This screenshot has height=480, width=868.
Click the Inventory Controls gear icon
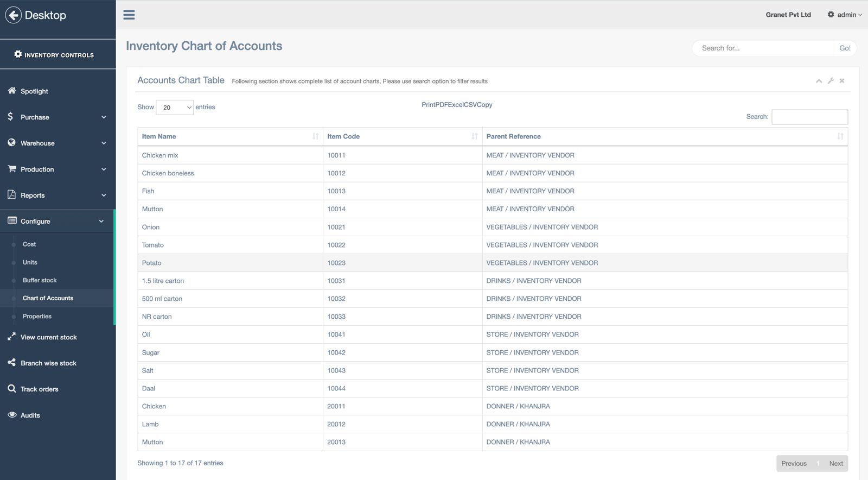(x=18, y=54)
